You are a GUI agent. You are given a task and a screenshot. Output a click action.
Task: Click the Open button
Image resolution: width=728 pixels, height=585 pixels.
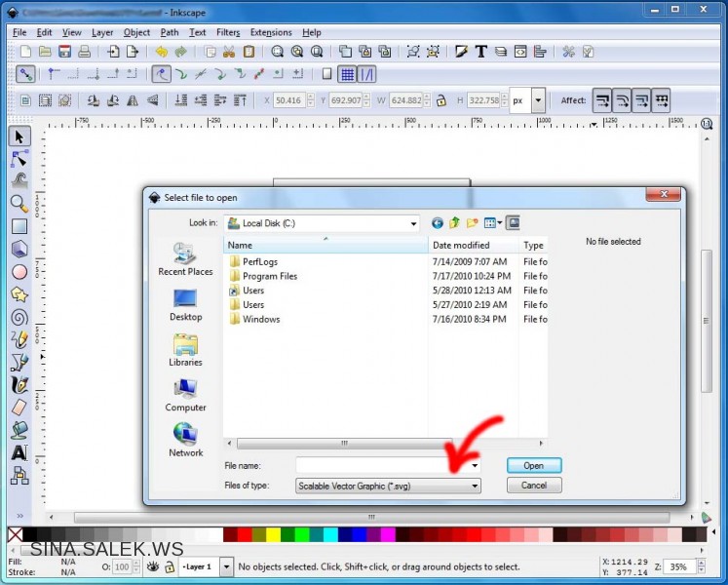(x=534, y=466)
